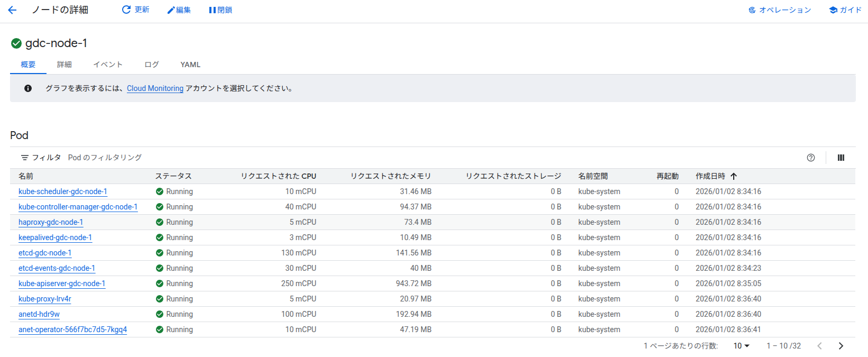Open the column display options icon

(841, 158)
